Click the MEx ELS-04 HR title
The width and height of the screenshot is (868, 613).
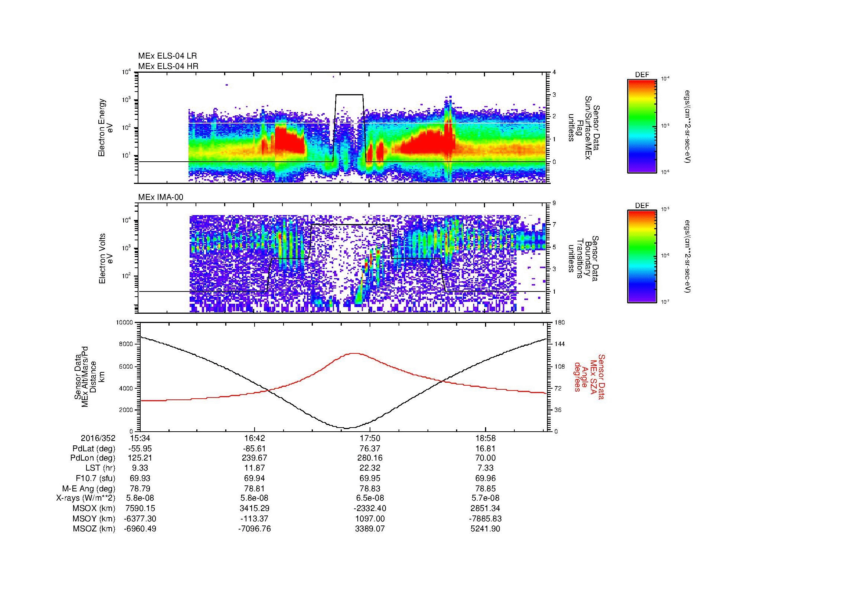click(x=168, y=66)
